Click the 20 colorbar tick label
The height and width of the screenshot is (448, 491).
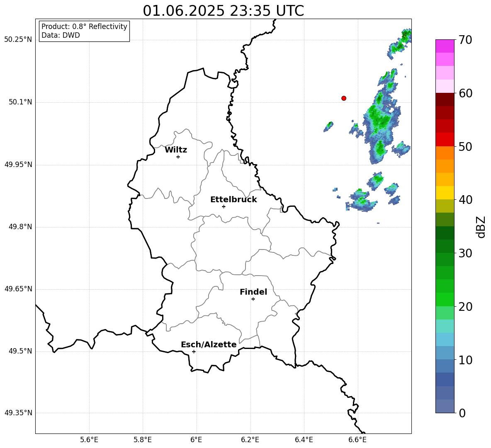(x=465, y=307)
